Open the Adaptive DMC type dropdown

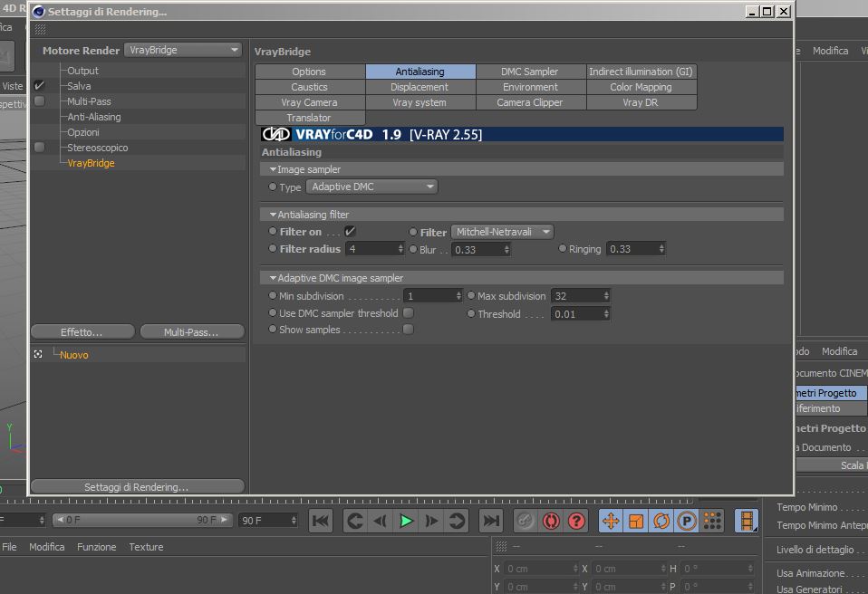tap(371, 187)
